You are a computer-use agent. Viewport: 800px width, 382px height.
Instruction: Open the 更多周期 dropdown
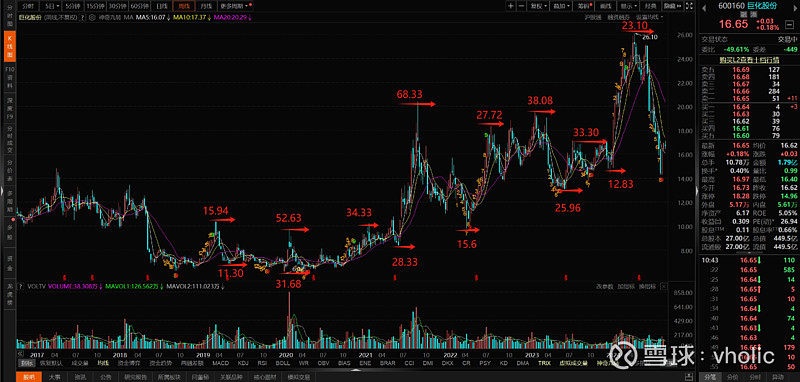coord(235,6)
